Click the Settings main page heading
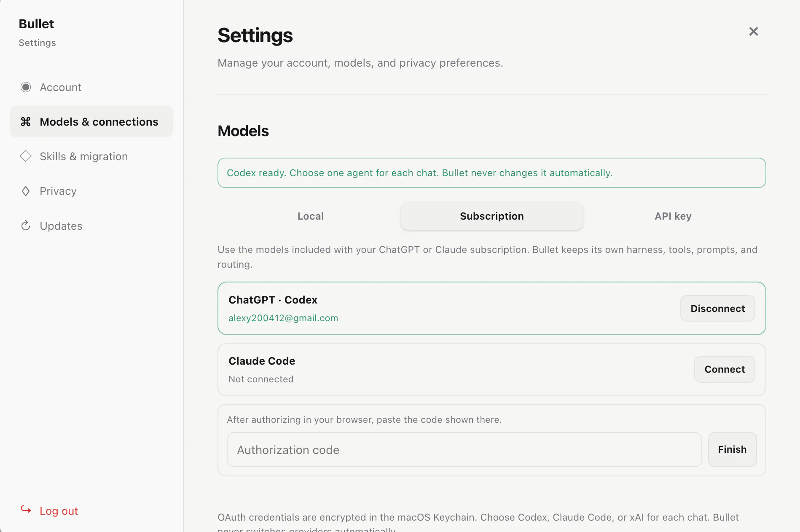 [x=255, y=35]
